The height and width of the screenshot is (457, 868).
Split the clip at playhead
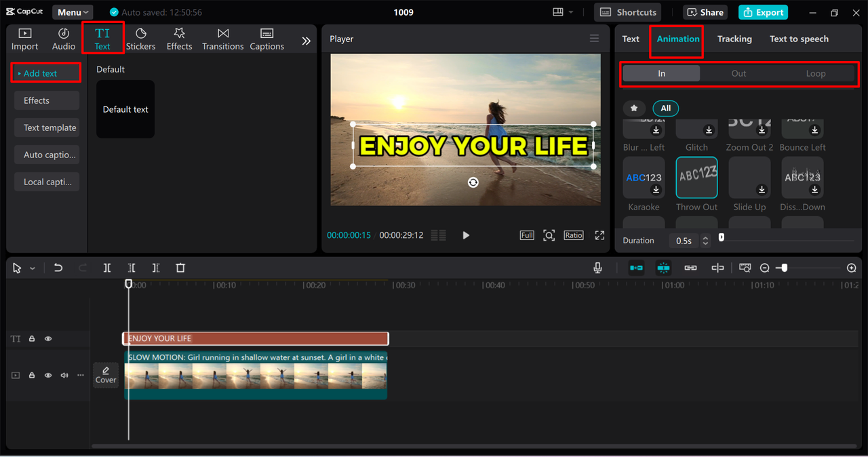pos(107,268)
